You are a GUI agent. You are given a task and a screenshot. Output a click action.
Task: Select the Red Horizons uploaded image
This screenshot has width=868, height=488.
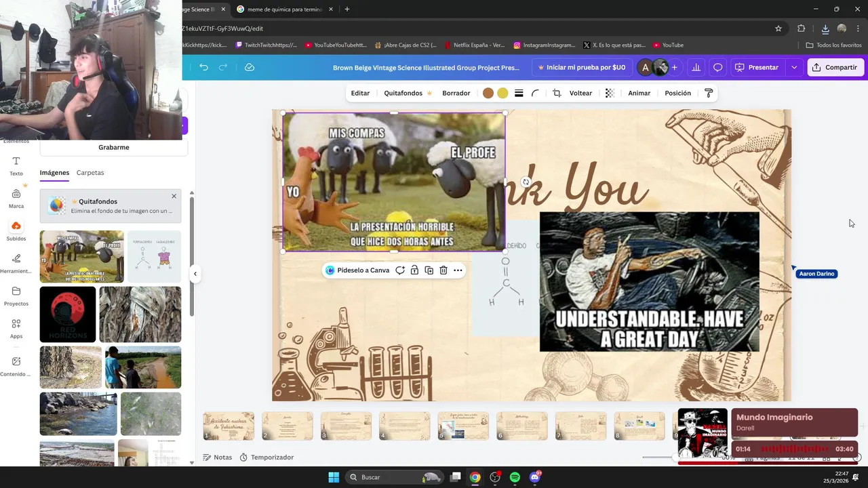[68, 314]
